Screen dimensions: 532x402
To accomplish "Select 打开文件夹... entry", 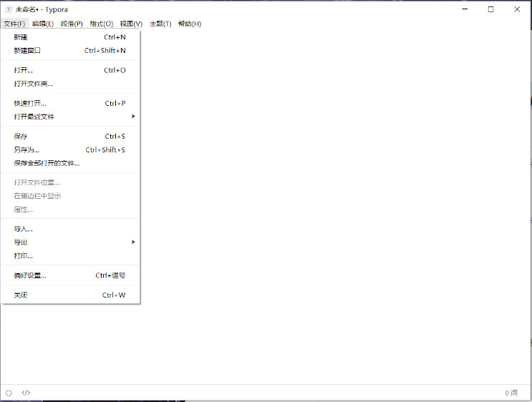I will 71,84.
